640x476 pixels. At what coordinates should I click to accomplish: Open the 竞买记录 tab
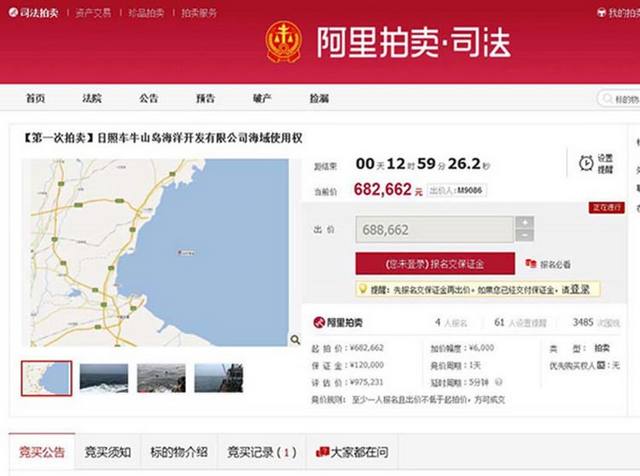(x=260, y=453)
